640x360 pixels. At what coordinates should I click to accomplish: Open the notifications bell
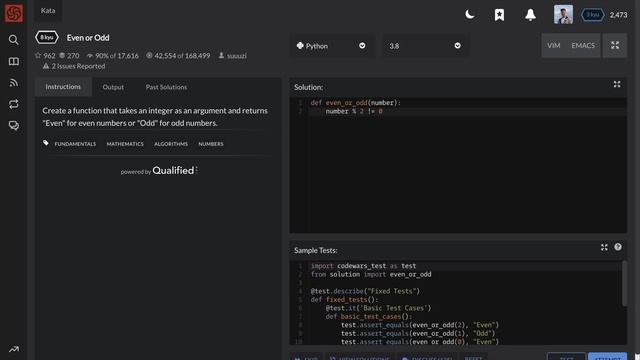530,15
